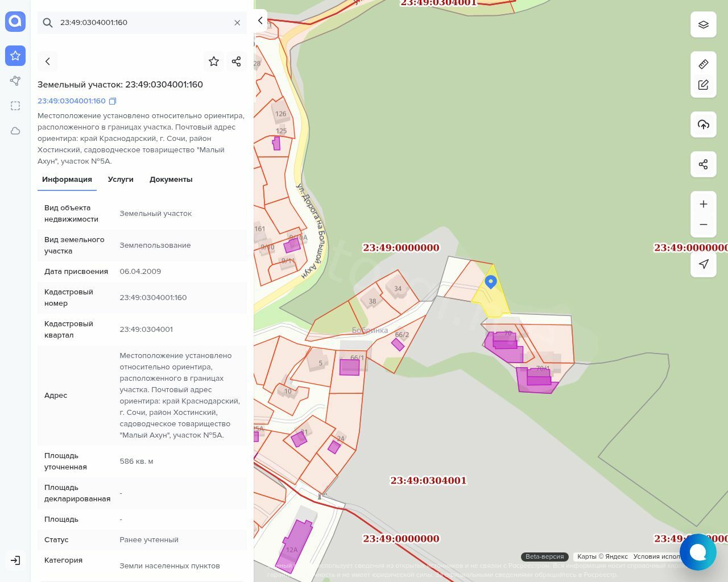This screenshot has height=582, width=728.
Task: Open the chat support bubble
Action: 697,551
